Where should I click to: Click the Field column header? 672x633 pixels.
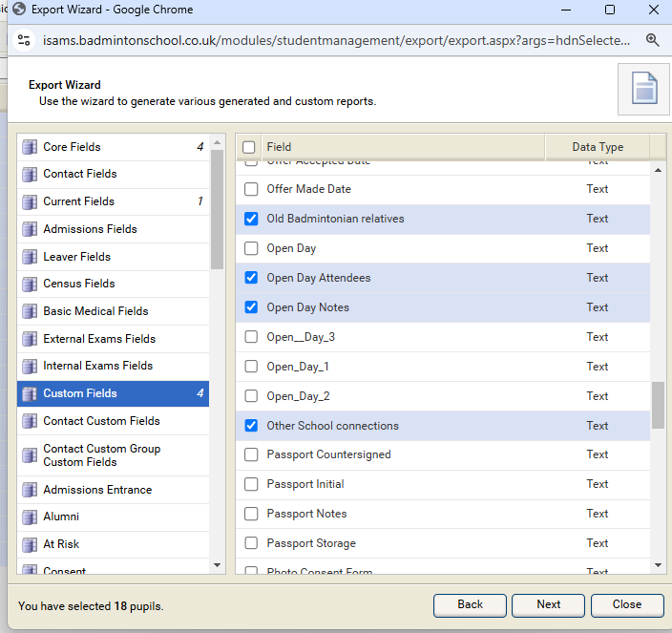tap(403, 147)
